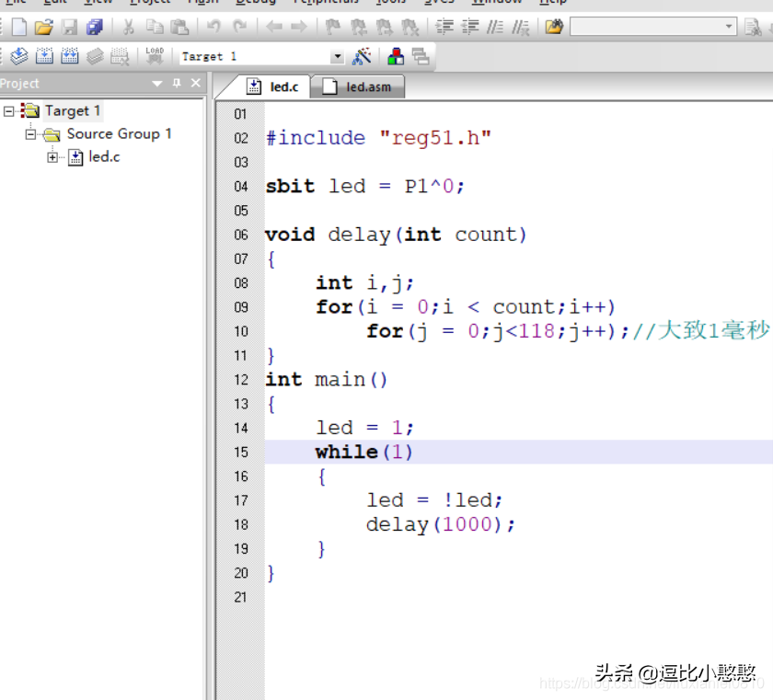Download code to flash with the LOAD icon
Image resolution: width=773 pixels, height=700 pixels.
pos(155,56)
